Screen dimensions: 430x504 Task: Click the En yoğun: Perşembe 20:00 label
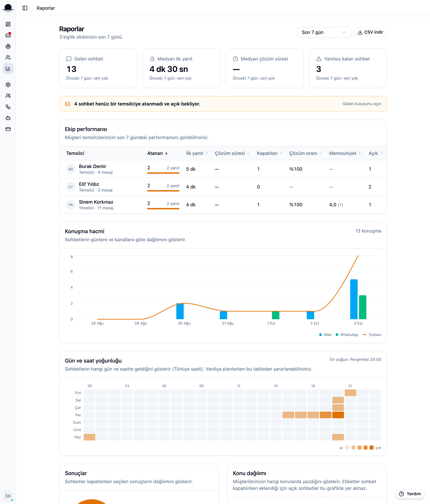pyautogui.click(x=356, y=360)
